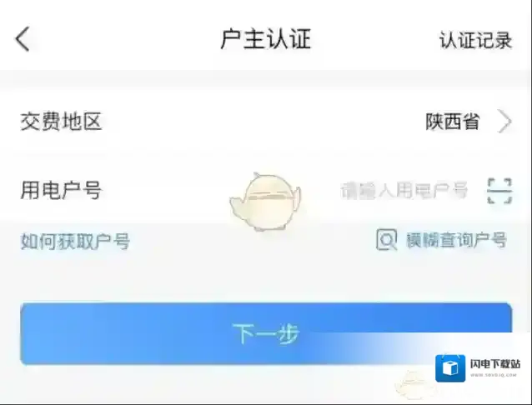Click the website URL under 闪电下载站
Image resolution: width=532 pixels, height=405 pixels.
point(494,375)
